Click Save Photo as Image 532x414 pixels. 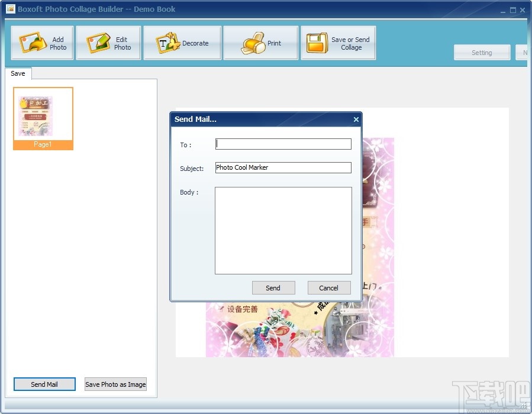tap(115, 384)
